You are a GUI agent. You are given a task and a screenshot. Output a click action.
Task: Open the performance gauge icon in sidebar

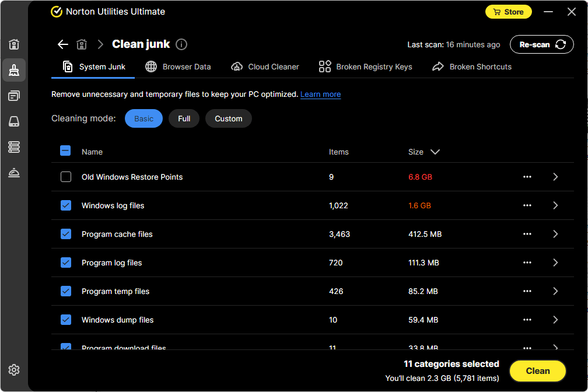[14, 173]
